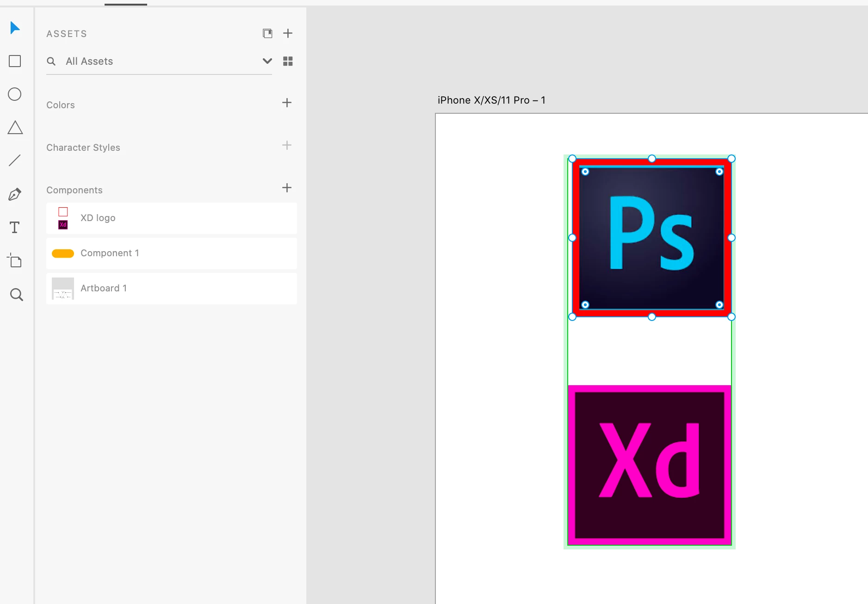Focus the All Assets search field
The image size is (868, 604).
[159, 61]
